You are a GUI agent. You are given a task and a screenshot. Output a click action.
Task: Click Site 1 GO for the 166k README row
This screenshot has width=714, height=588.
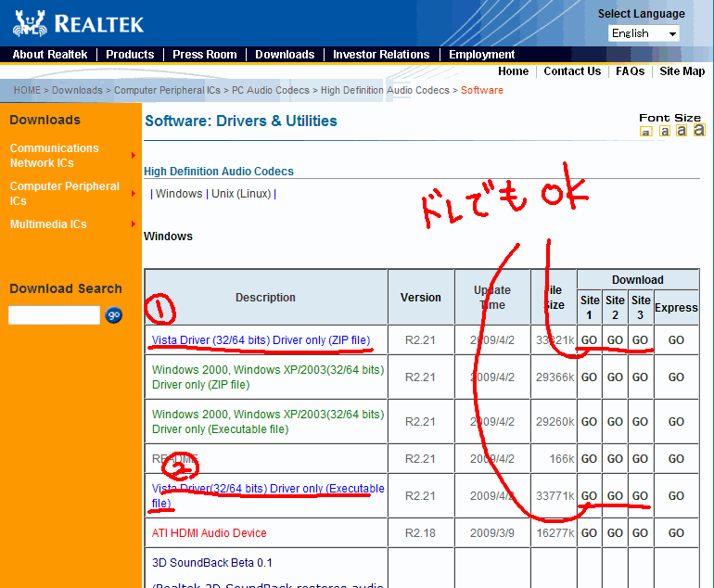pos(589,459)
